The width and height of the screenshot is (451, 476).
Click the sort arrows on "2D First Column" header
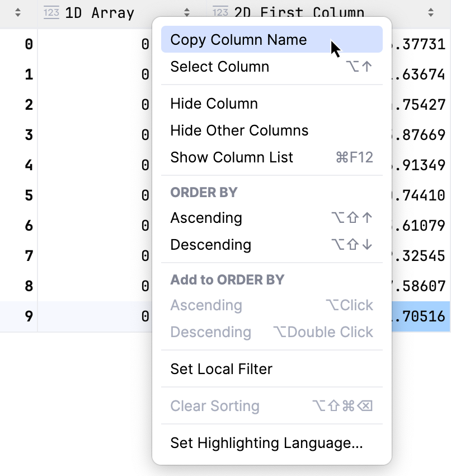pos(430,12)
